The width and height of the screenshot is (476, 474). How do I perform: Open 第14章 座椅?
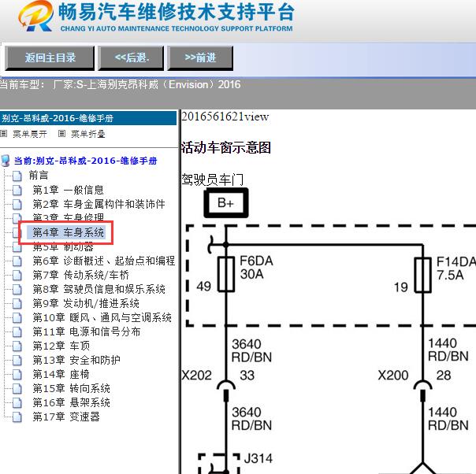click(x=61, y=374)
